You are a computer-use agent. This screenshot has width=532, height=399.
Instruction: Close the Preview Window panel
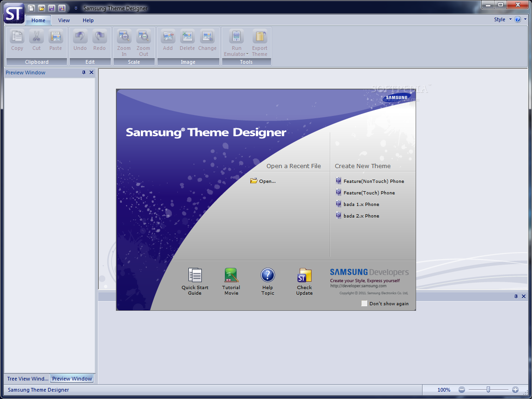click(x=91, y=72)
